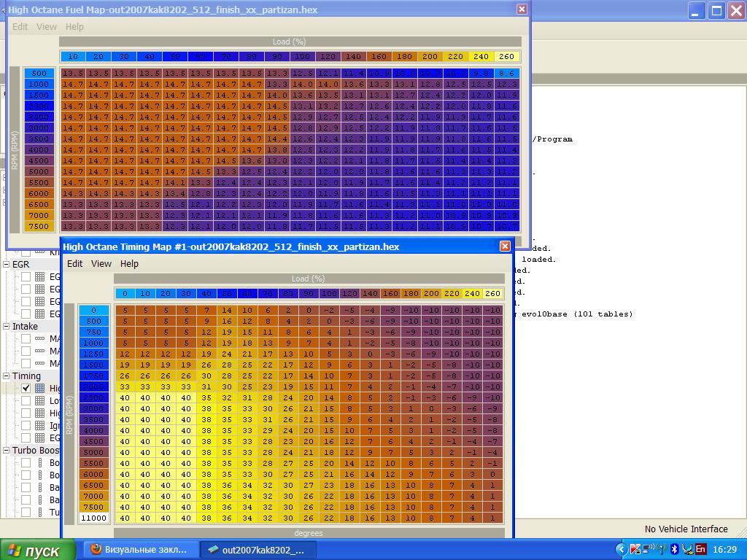This screenshot has height=560, width=747.
Task: Click the 3D table icon for checked Timing map
Action: (40, 389)
